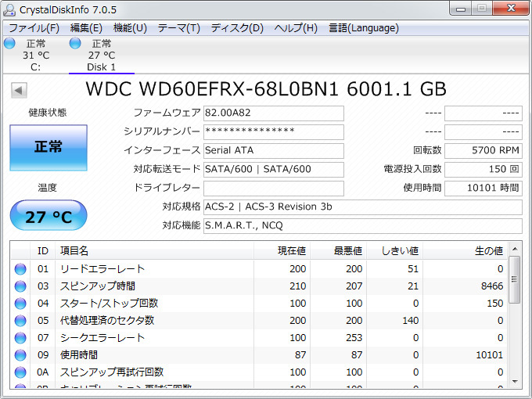Click the 生の値 column header

[x=465, y=251]
